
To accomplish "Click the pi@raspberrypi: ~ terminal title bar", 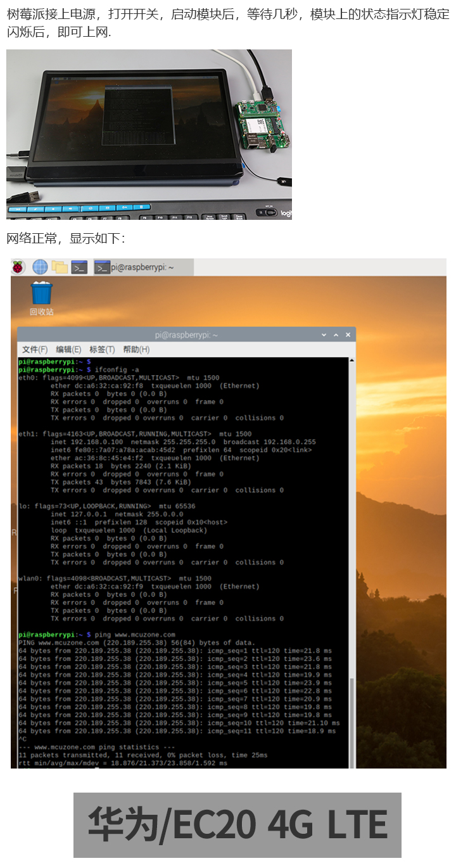I will point(186,335).
